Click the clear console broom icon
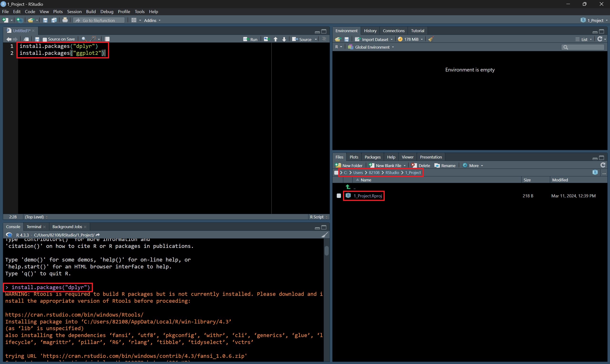 (324, 235)
